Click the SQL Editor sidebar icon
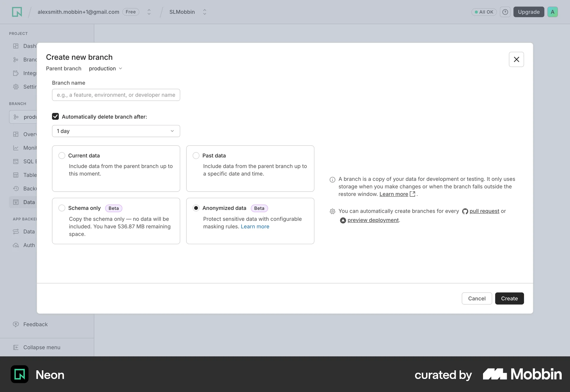 coord(16,162)
